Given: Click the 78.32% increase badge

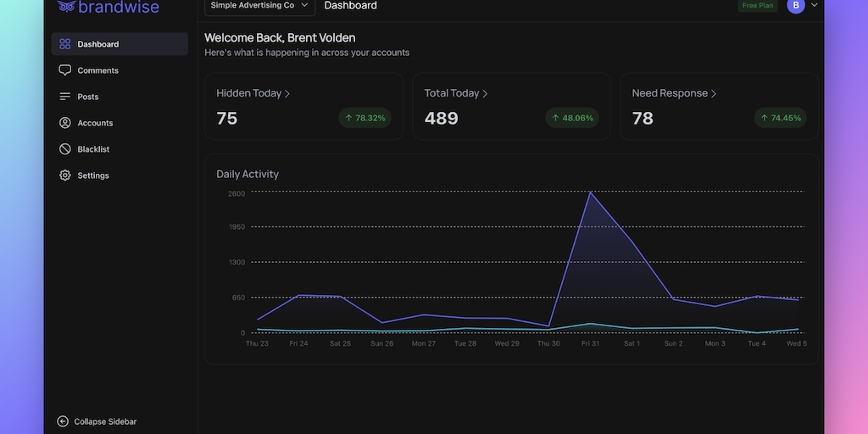Looking at the screenshot, I should [x=364, y=118].
